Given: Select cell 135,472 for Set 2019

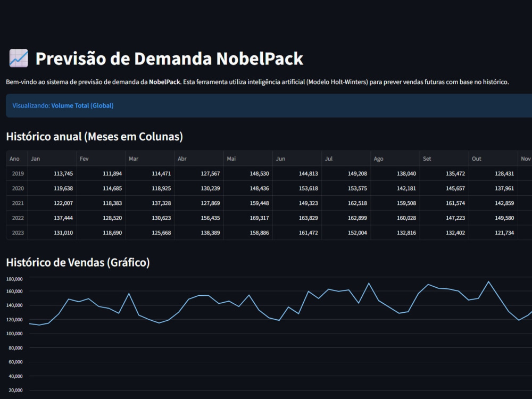Looking at the screenshot, I should [444, 173].
